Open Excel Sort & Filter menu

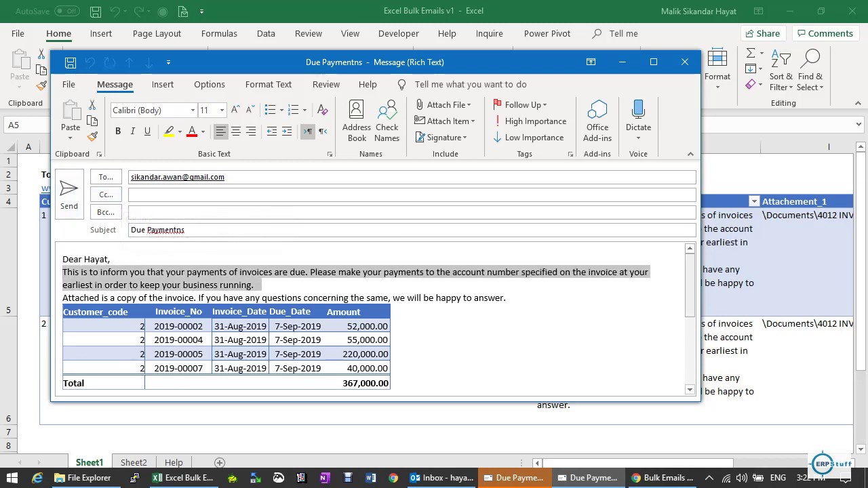(x=781, y=70)
